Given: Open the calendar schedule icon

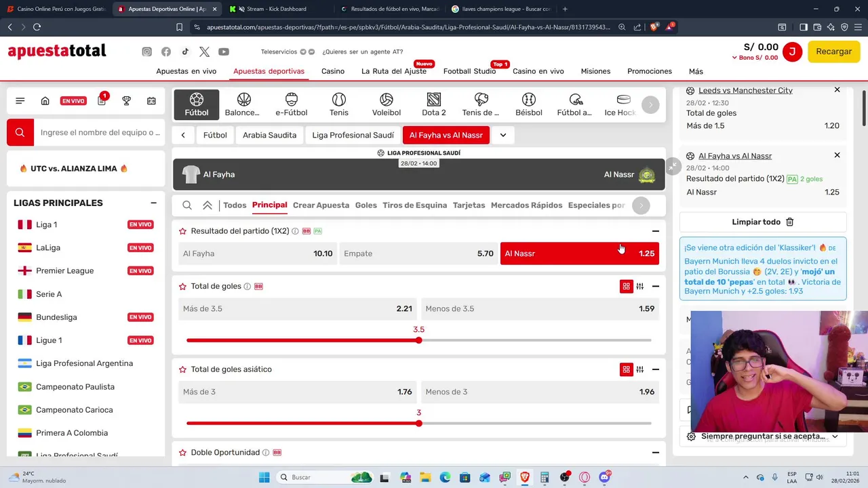Looking at the screenshot, I should [x=151, y=101].
